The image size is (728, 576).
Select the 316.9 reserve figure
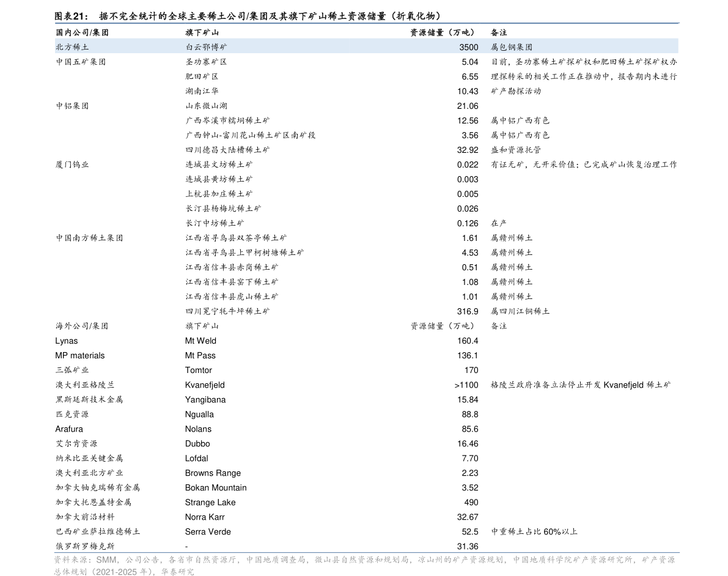[468, 312]
